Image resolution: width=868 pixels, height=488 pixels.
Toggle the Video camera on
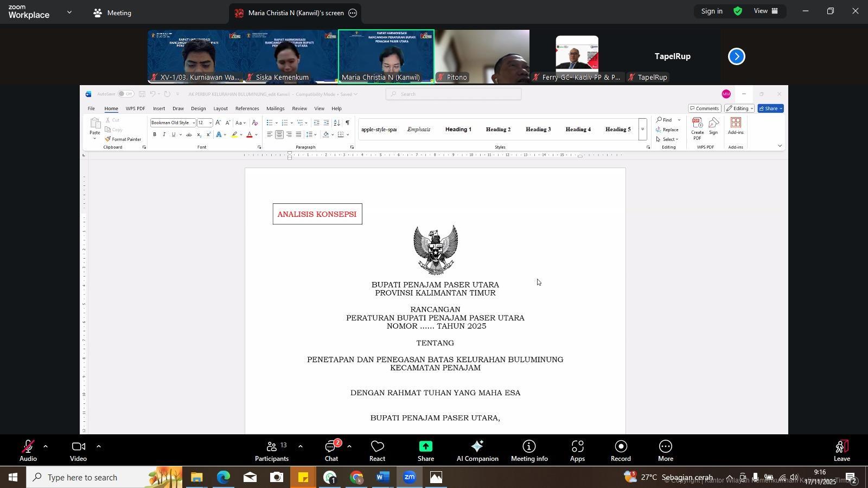(x=78, y=451)
